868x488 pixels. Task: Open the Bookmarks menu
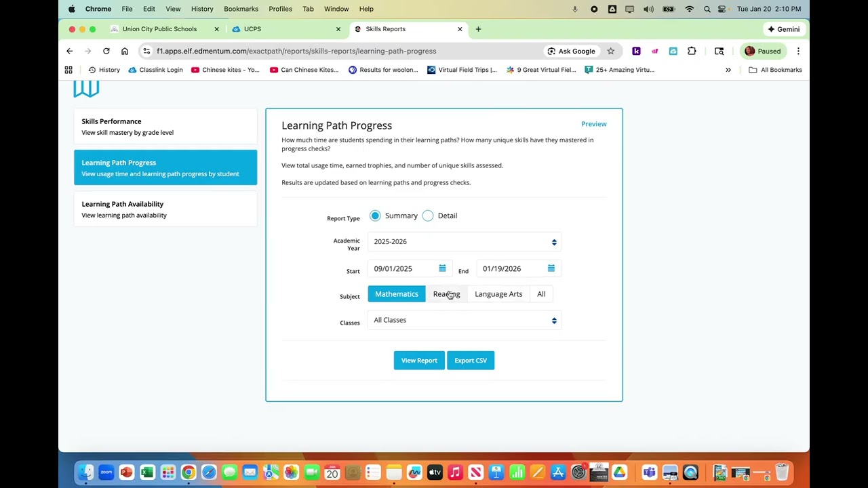(241, 9)
